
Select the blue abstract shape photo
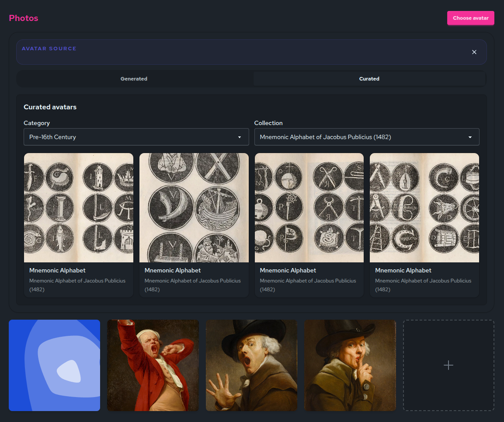(x=54, y=366)
